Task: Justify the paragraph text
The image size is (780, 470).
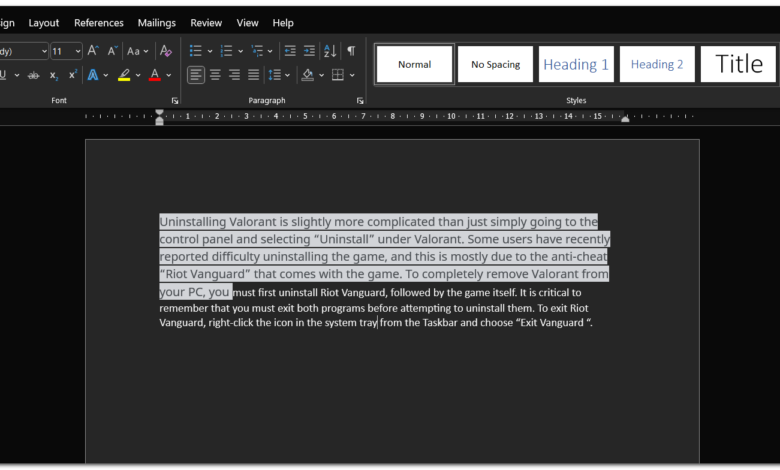Action: click(254, 75)
